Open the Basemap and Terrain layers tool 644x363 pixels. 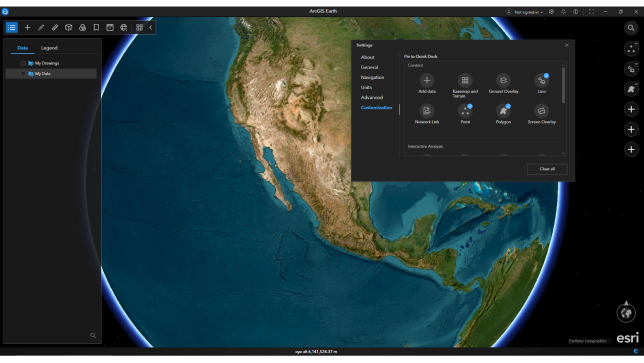click(83, 28)
